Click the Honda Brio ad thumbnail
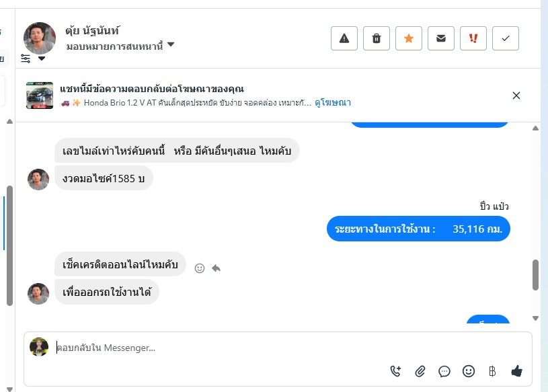 [x=40, y=95]
